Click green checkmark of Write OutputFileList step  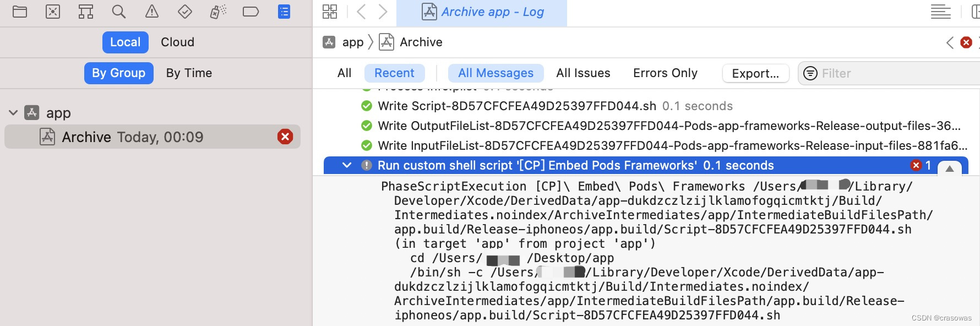366,126
